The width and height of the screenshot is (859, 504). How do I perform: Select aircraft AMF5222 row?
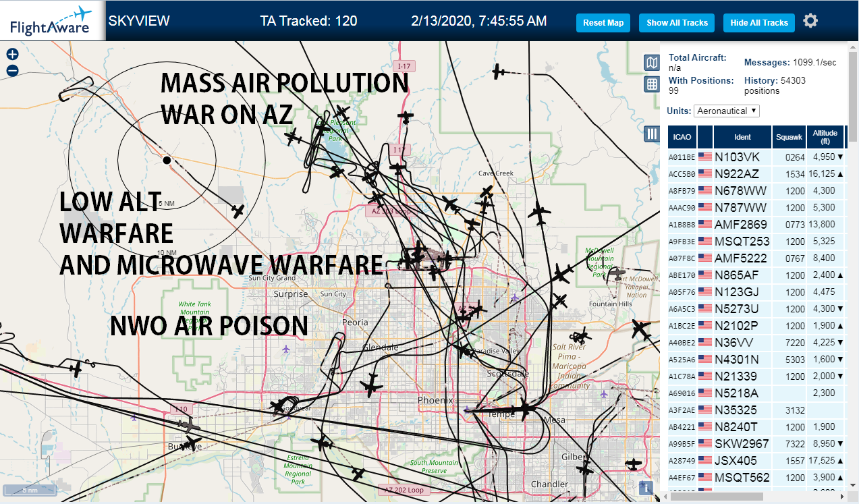coord(756,258)
